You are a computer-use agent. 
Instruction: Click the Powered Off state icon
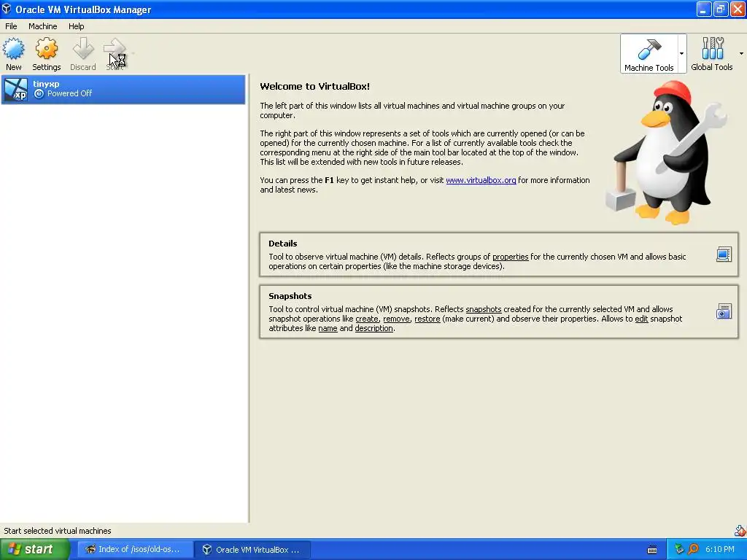(39, 94)
